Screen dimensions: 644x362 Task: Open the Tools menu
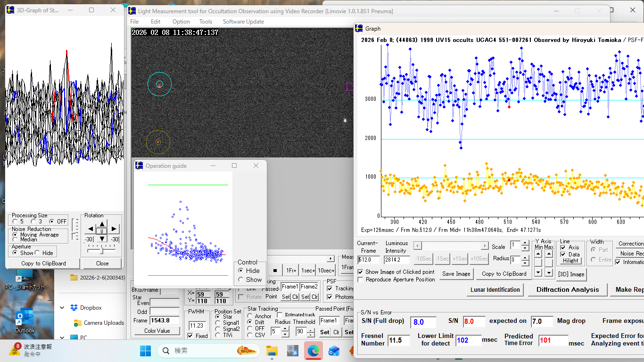pos(206,22)
